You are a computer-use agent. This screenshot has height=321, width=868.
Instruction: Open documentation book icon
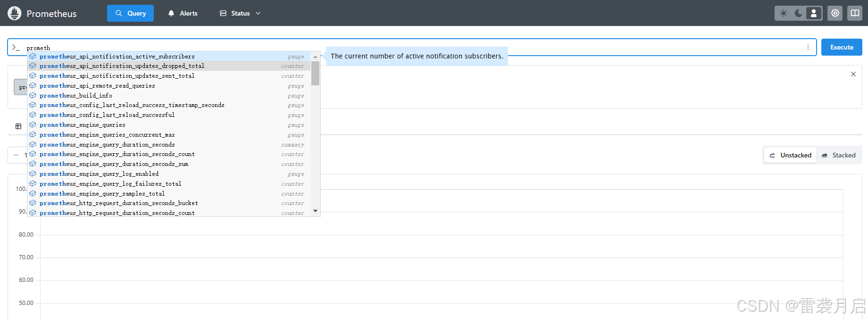(x=855, y=13)
